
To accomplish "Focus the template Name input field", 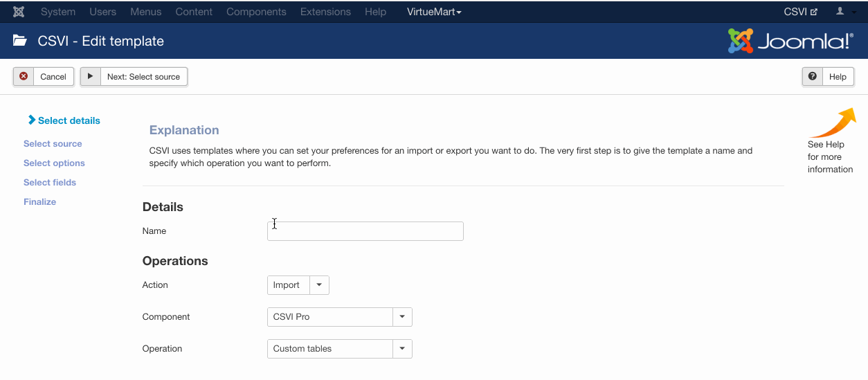I will click(365, 231).
